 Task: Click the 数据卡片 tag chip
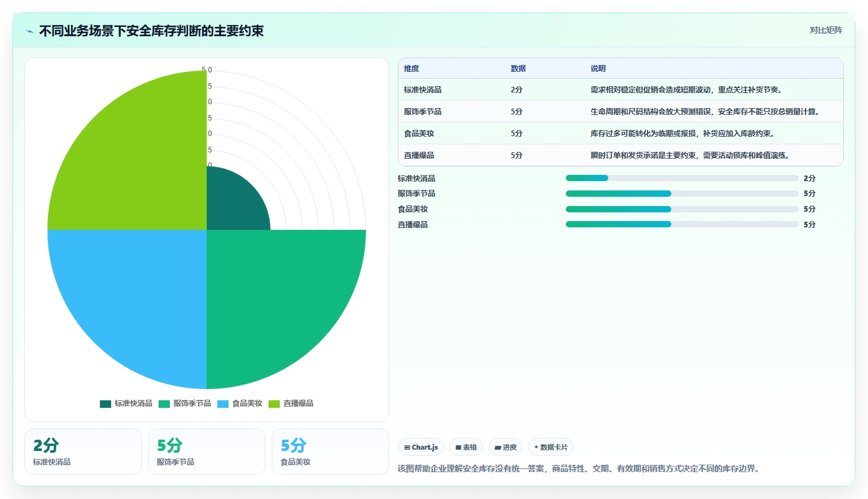tap(551, 447)
